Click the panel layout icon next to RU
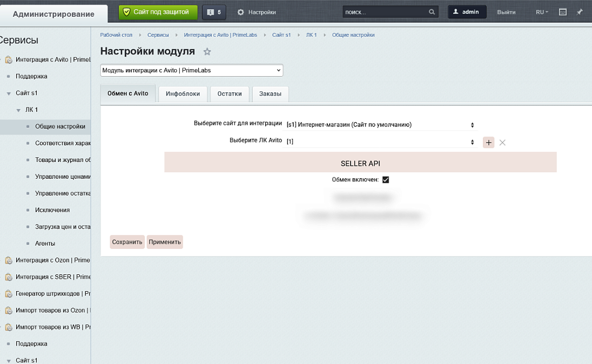Image resolution: width=592 pixels, height=364 pixels. pyautogui.click(x=563, y=12)
